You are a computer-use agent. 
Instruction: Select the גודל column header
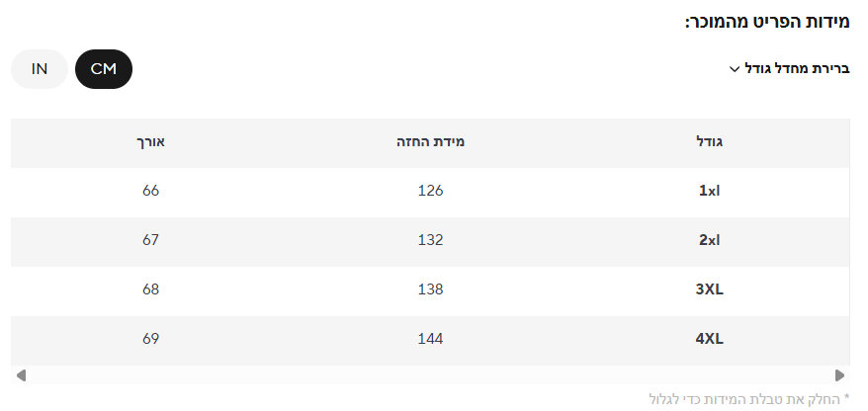[710, 142]
